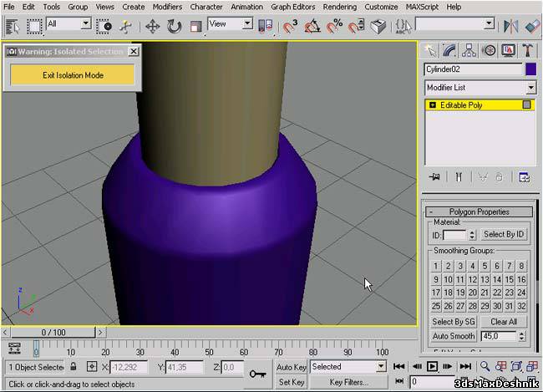Toggle Percent Snap icon
This screenshot has height=392, width=543.
[x=334, y=27]
